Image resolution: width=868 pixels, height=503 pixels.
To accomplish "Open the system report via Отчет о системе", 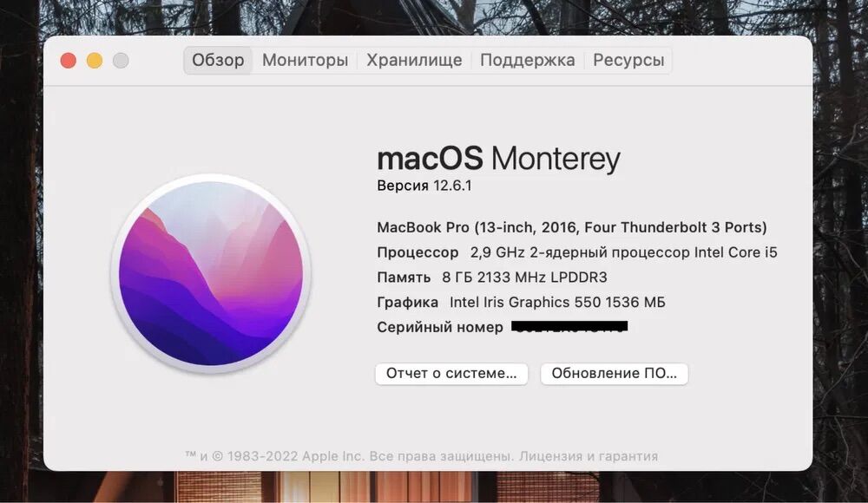I will 450,373.
